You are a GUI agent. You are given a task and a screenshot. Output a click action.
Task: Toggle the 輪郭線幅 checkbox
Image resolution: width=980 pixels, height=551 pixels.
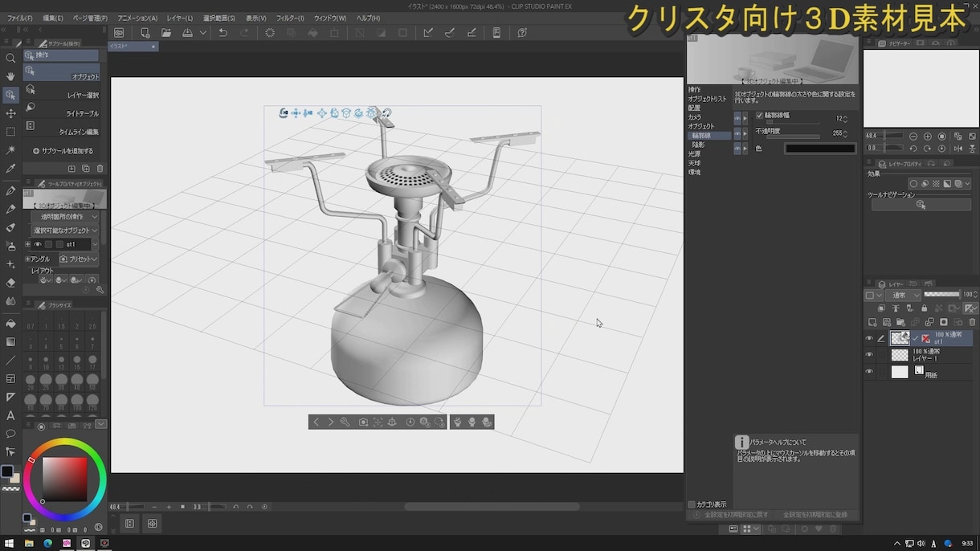point(760,116)
